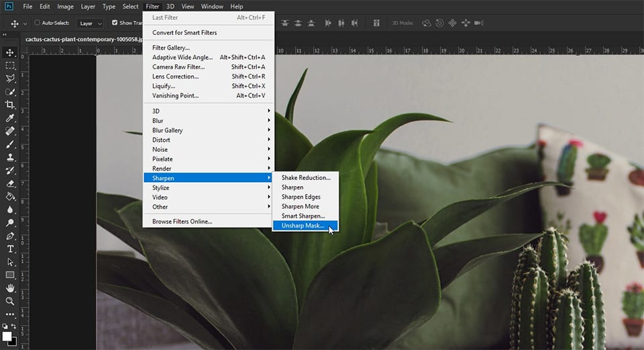Click the 3D orbit mode icon
This screenshot has width=644, height=350.
pos(427,23)
